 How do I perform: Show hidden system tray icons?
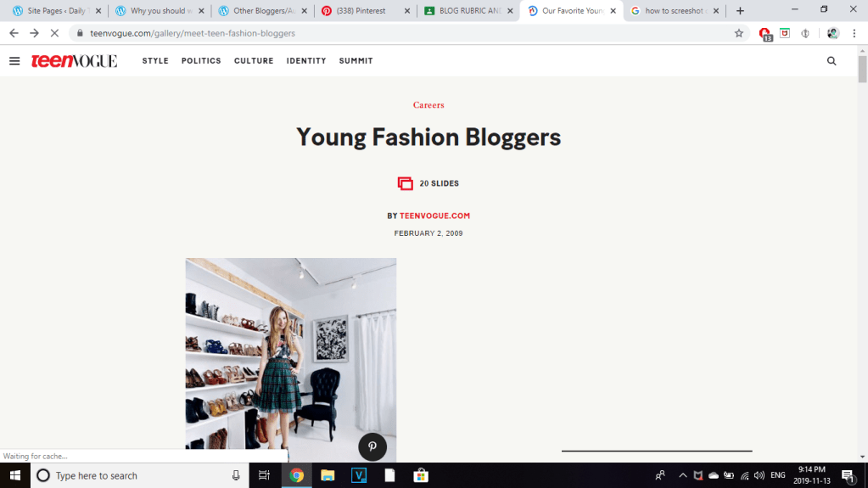pos(682,475)
